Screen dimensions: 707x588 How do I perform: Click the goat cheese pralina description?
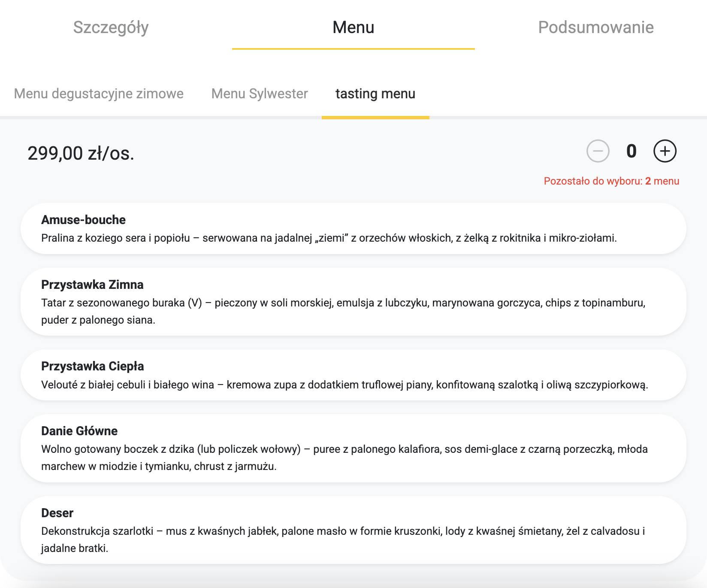[x=329, y=238]
